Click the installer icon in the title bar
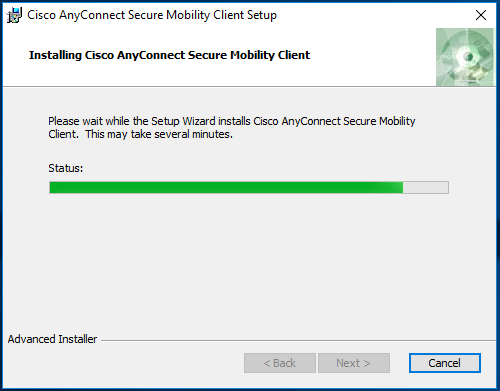The image size is (500, 391). [x=14, y=15]
